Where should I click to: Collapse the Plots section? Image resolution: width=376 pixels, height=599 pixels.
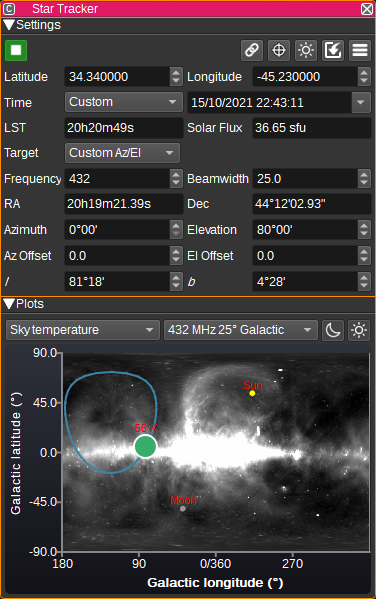pyautogui.click(x=9, y=304)
